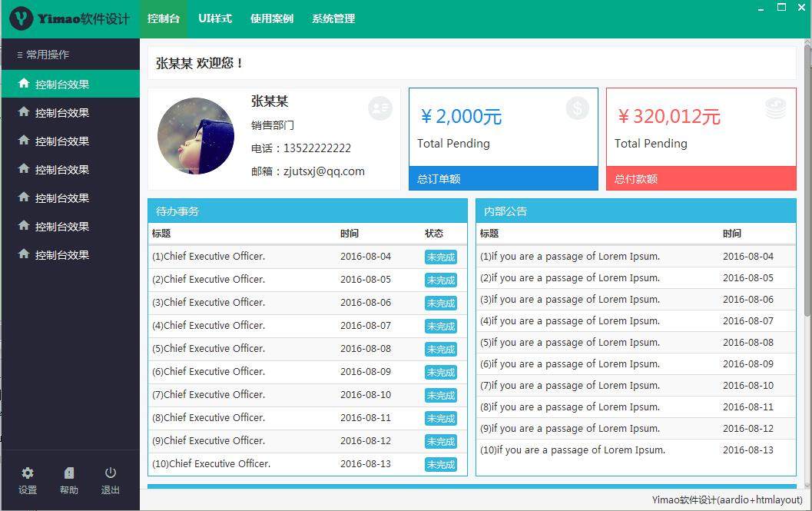Switch to the UI样式 tab
This screenshot has height=511, width=812.
[214, 18]
